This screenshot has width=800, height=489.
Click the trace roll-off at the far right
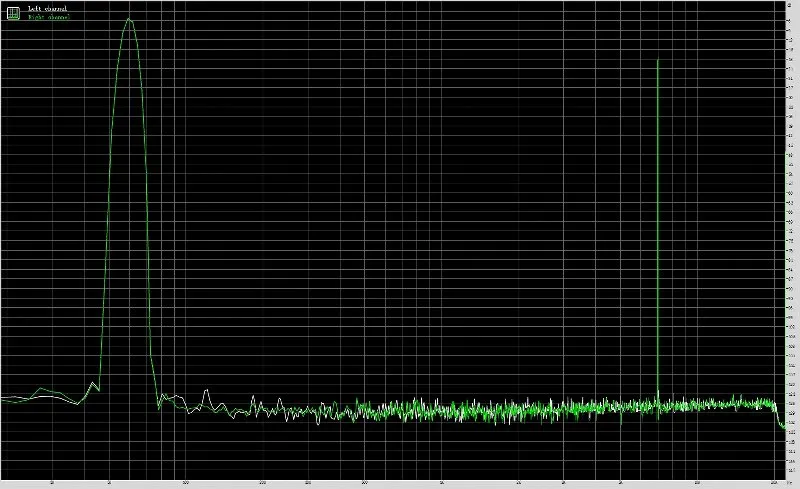pyautogui.click(x=781, y=420)
